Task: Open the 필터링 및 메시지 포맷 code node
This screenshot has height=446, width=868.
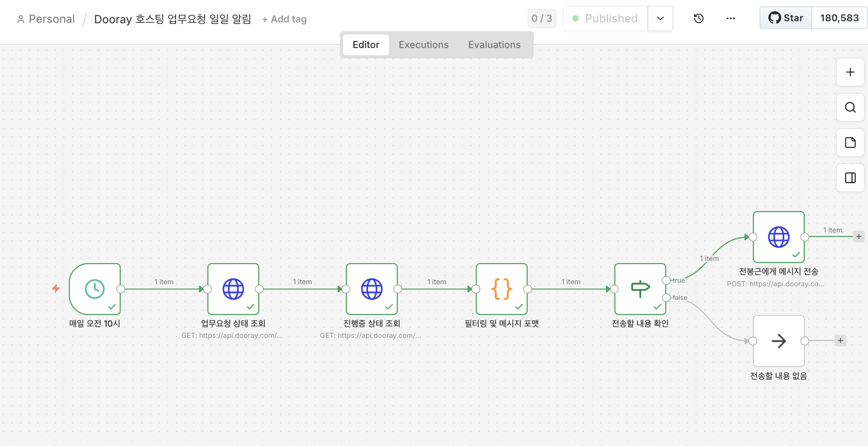Action: coord(502,289)
